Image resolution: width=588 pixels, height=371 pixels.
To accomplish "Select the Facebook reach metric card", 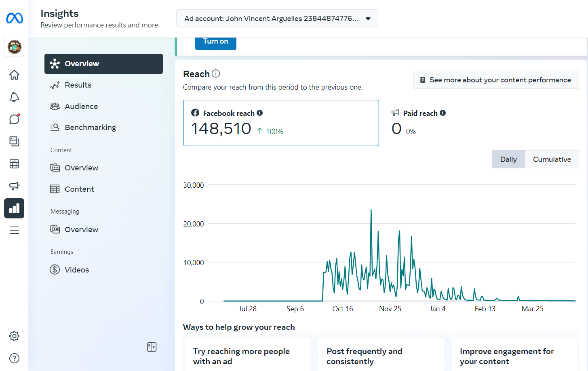I will (x=280, y=123).
